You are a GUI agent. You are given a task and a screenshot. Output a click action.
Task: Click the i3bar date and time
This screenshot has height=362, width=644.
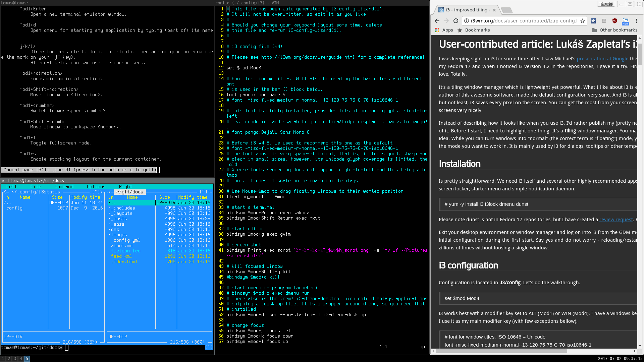pyautogui.click(x=620, y=359)
